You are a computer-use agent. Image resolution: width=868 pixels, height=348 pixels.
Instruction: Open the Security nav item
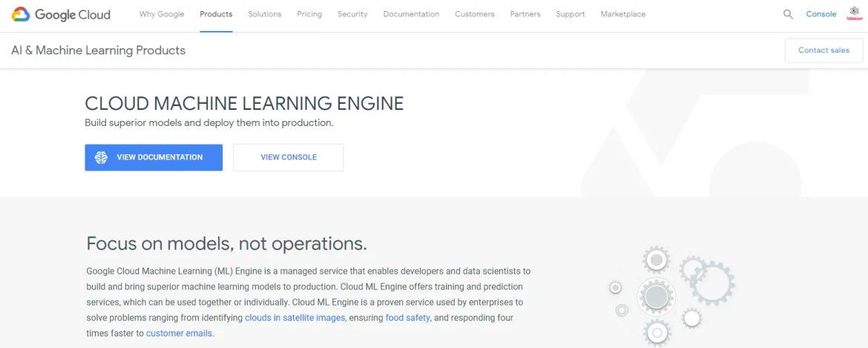(352, 14)
